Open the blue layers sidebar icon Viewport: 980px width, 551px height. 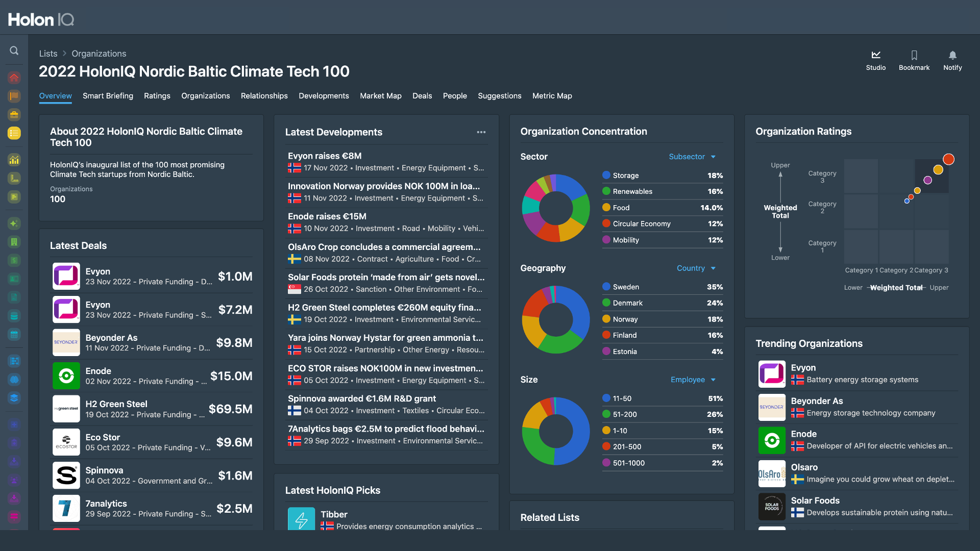14,398
